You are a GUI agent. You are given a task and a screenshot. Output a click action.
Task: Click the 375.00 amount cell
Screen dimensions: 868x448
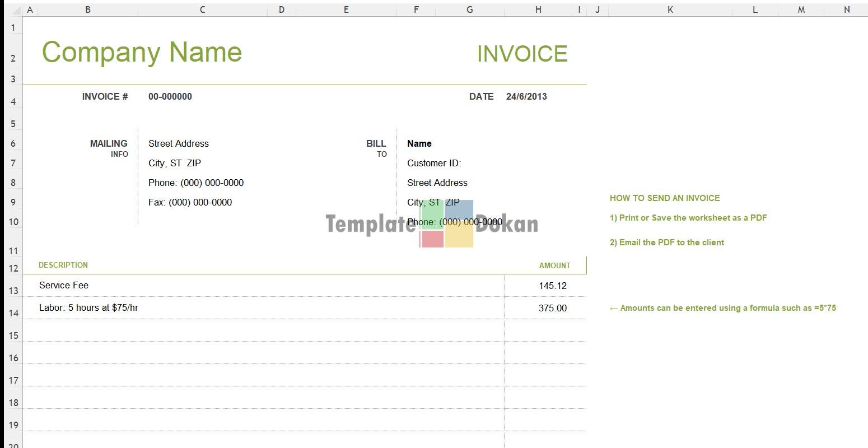click(x=552, y=308)
